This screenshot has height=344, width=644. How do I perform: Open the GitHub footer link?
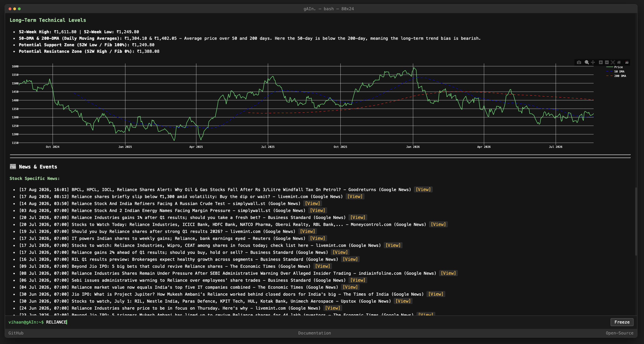click(x=16, y=333)
